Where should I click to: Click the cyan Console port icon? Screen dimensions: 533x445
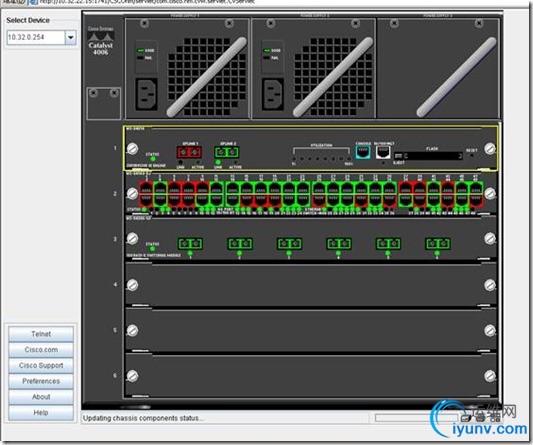pyautogui.click(x=363, y=152)
